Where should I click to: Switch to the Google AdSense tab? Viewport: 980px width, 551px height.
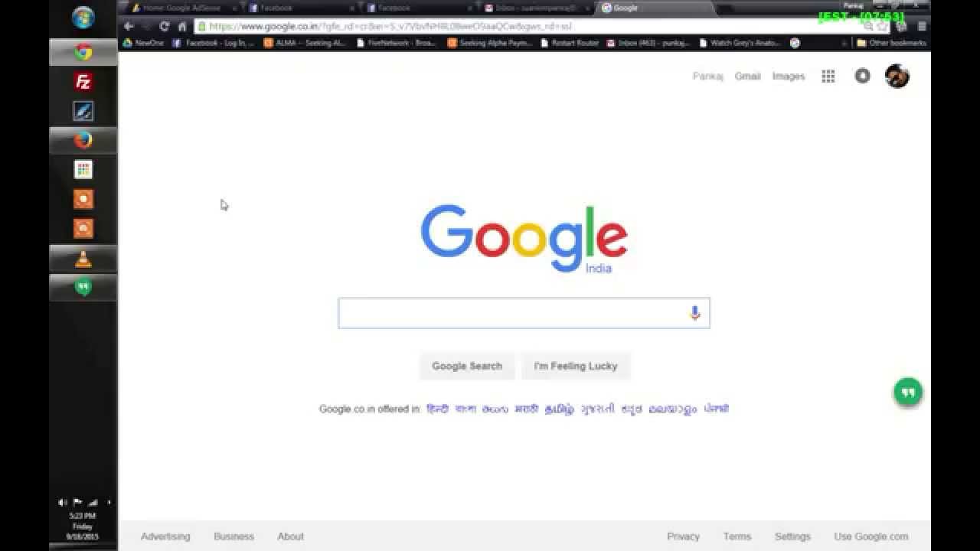[x=181, y=8]
